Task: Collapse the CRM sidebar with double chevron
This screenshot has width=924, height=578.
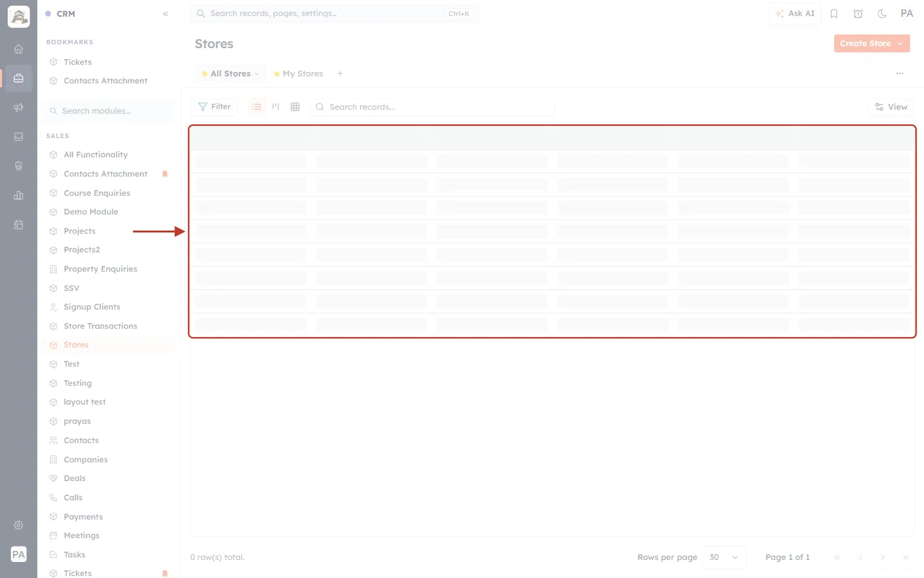Action: (x=166, y=13)
